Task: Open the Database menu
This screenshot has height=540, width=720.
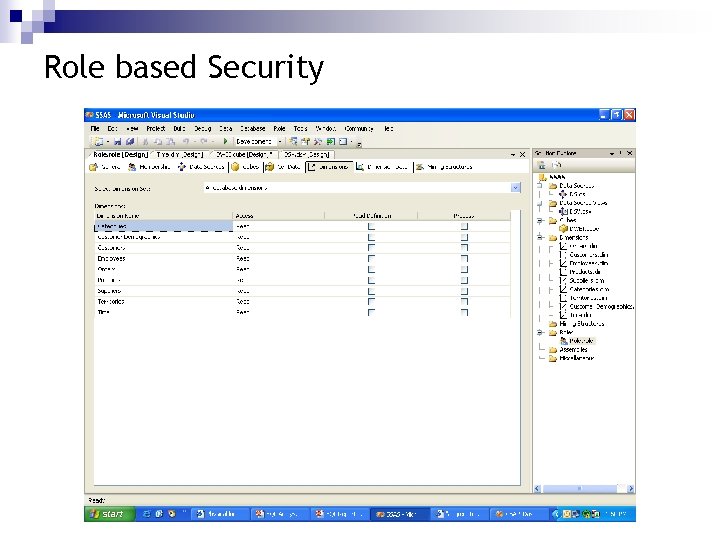Action: point(253,129)
